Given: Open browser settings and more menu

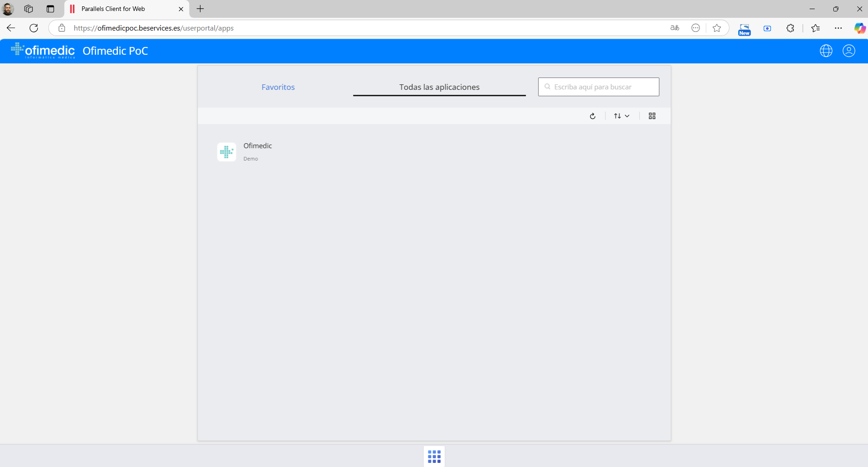Looking at the screenshot, I should (x=838, y=28).
